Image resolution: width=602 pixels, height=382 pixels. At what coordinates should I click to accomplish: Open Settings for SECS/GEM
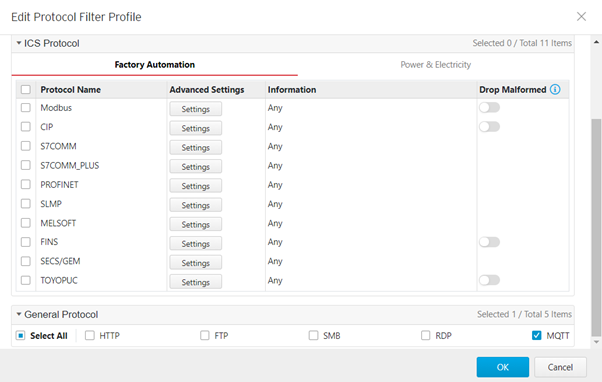pyautogui.click(x=195, y=263)
